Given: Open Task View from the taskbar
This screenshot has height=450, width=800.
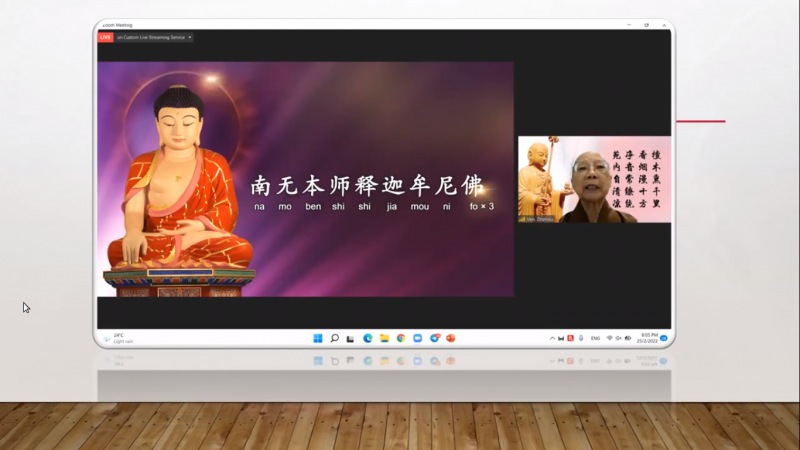Looking at the screenshot, I should pyautogui.click(x=351, y=338).
